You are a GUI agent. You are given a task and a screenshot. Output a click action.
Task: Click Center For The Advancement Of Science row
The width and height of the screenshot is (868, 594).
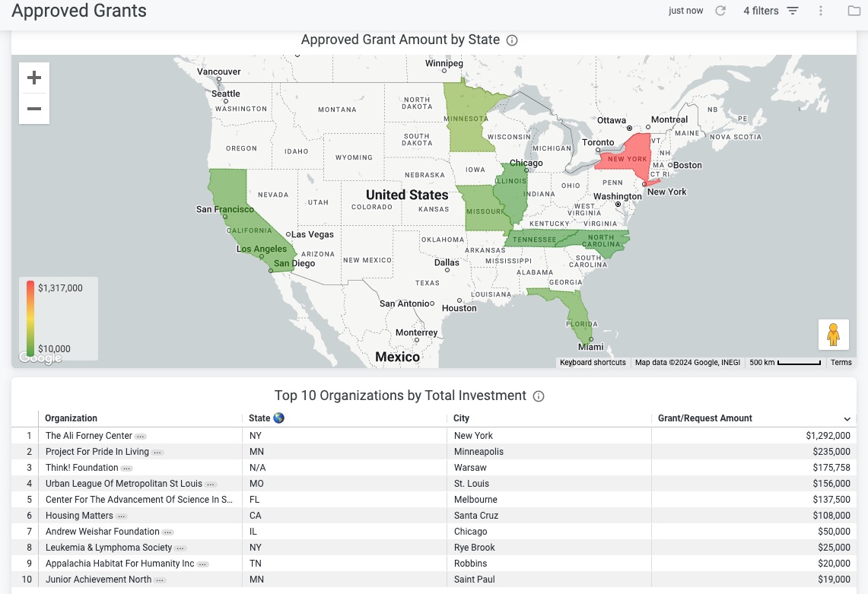point(434,500)
